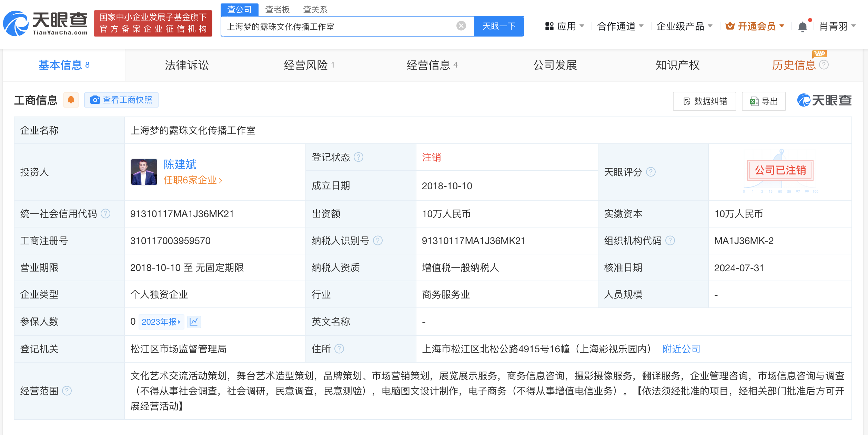This screenshot has width=868, height=435.
Task: Switch to the 法律诉讼 tab
Action: (x=186, y=65)
